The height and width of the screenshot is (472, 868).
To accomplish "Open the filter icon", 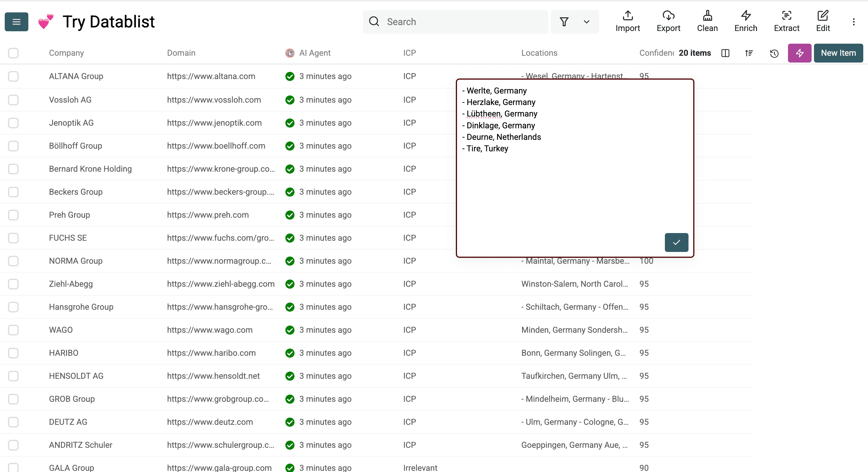I will pos(564,22).
